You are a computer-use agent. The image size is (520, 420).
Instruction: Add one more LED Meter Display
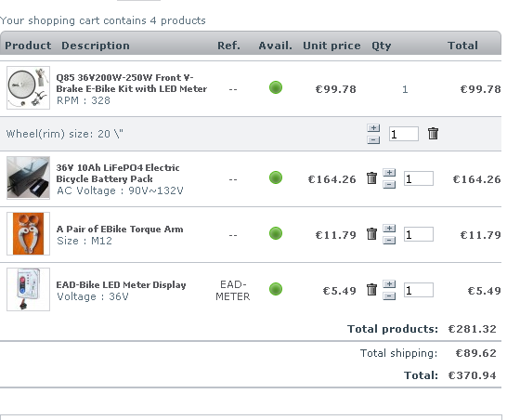pos(389,284)
